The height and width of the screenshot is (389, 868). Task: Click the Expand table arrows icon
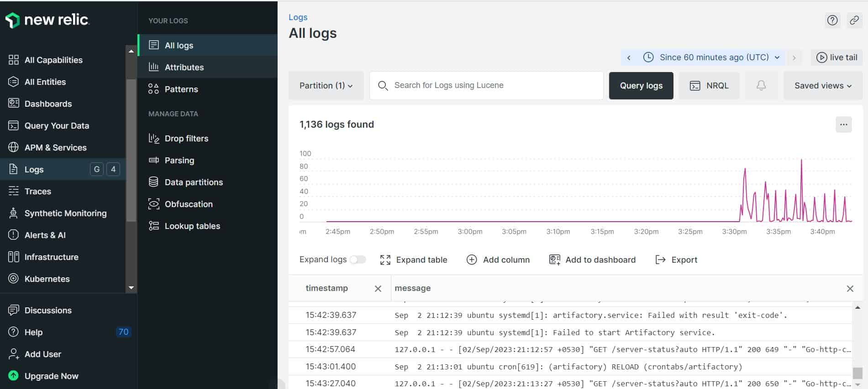pos(385,260)
